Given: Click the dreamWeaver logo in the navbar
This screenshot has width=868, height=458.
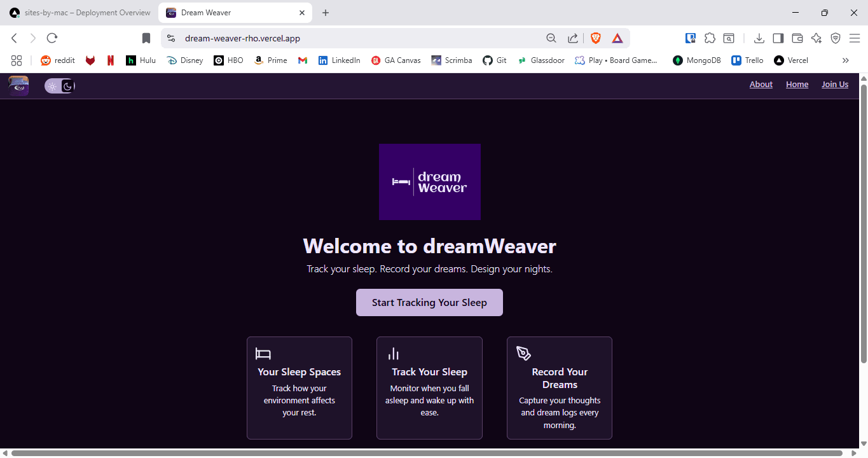Looking at the screenshot, I should (18, 85).
